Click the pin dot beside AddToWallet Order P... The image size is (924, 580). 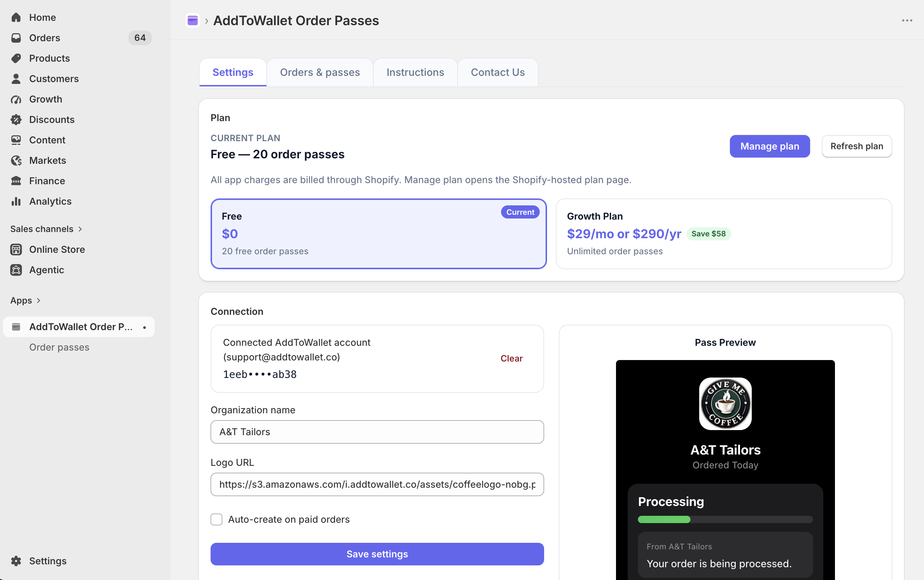point(145,327)
